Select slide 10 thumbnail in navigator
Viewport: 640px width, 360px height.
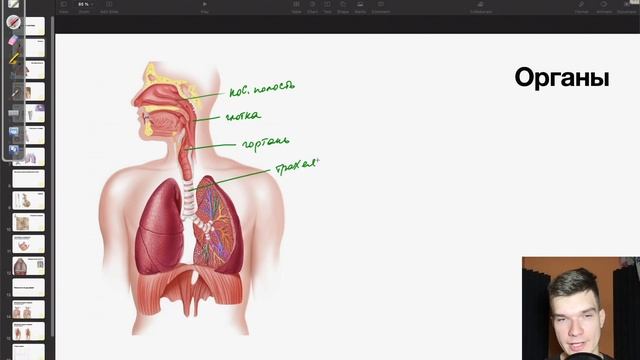pyautogui.click(x=28, y=222)
